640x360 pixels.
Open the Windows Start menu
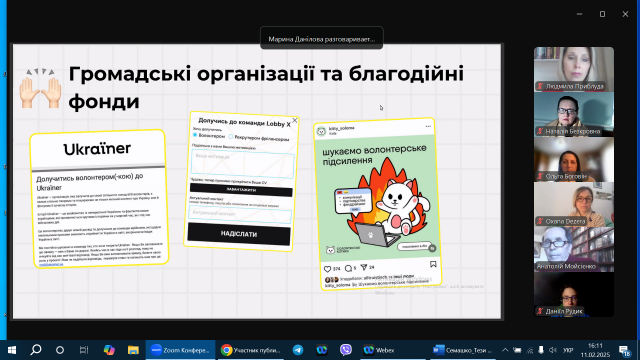pyautogui.click(x=11, y=350)
